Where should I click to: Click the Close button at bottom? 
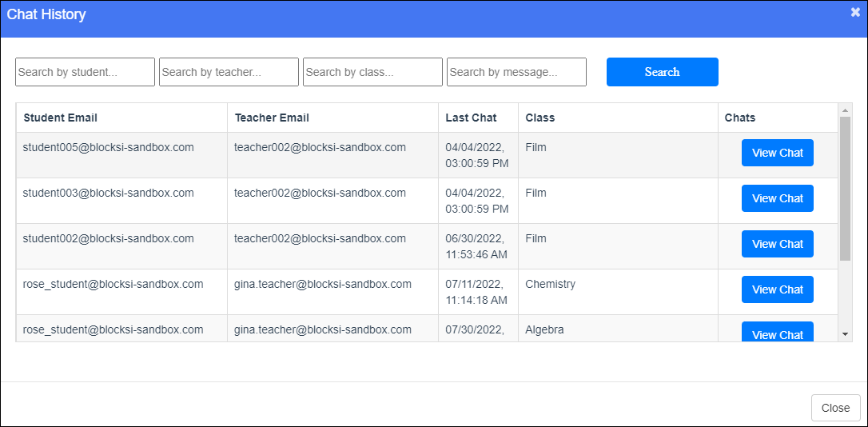(x=836, y=408)
